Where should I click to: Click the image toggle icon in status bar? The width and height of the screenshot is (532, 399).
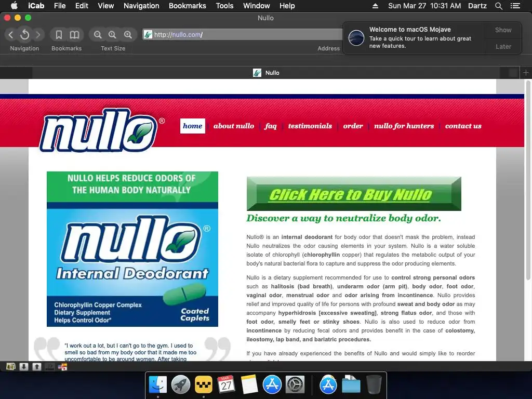[x=11, y=367]
